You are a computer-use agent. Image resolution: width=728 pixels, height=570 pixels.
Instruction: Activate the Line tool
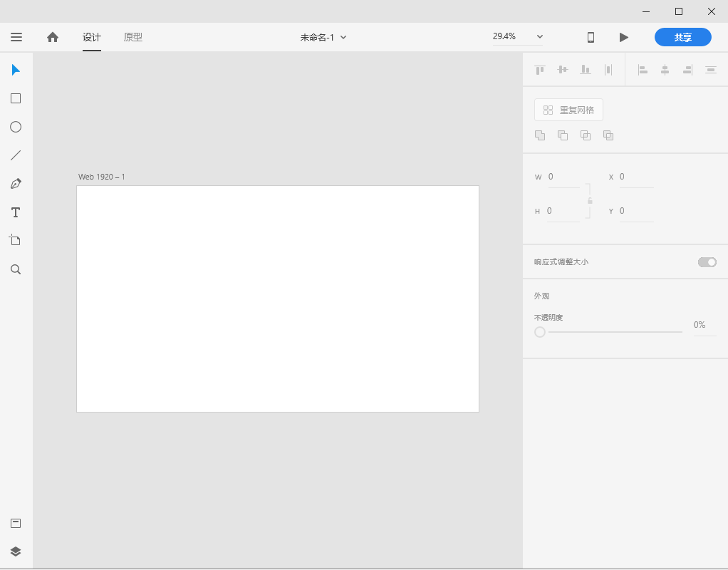(x=16, y=155)
